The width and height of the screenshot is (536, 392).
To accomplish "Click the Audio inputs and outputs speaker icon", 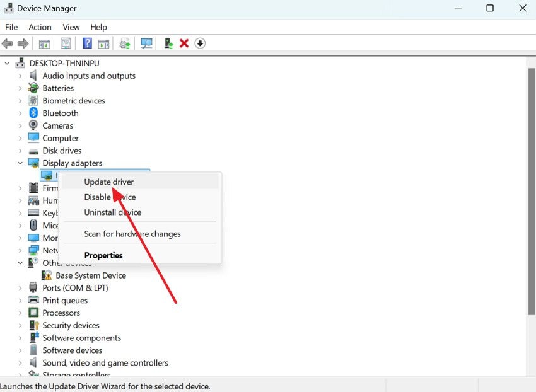I will (33, 76).
